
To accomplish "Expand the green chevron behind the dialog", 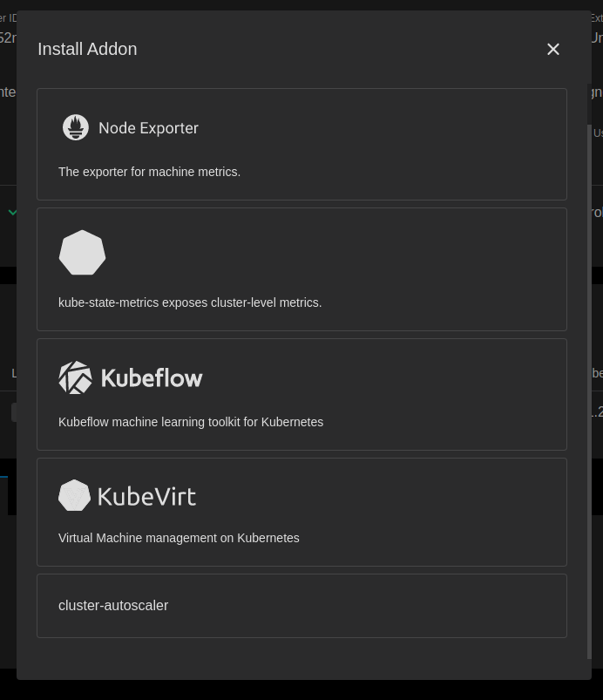I will click(x=12, y=212).
